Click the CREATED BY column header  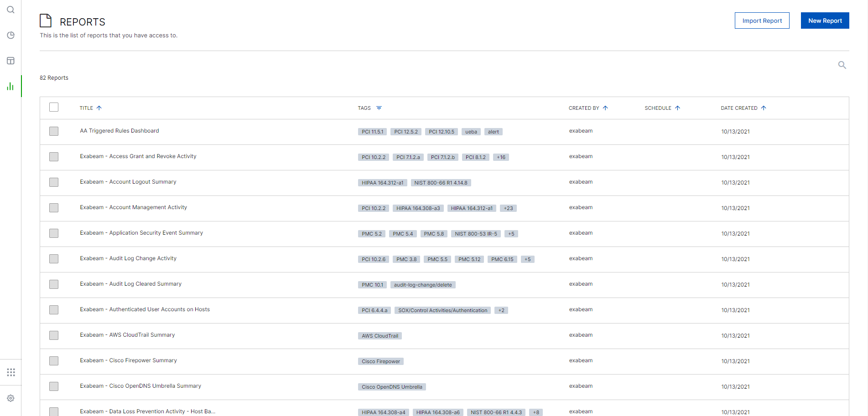tap(584, 108)
